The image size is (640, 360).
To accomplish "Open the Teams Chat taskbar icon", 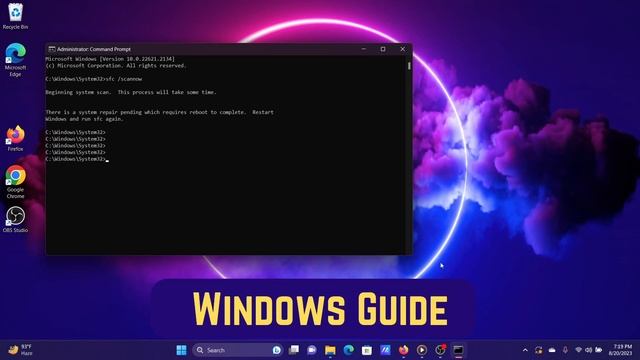I will (312, 350).
